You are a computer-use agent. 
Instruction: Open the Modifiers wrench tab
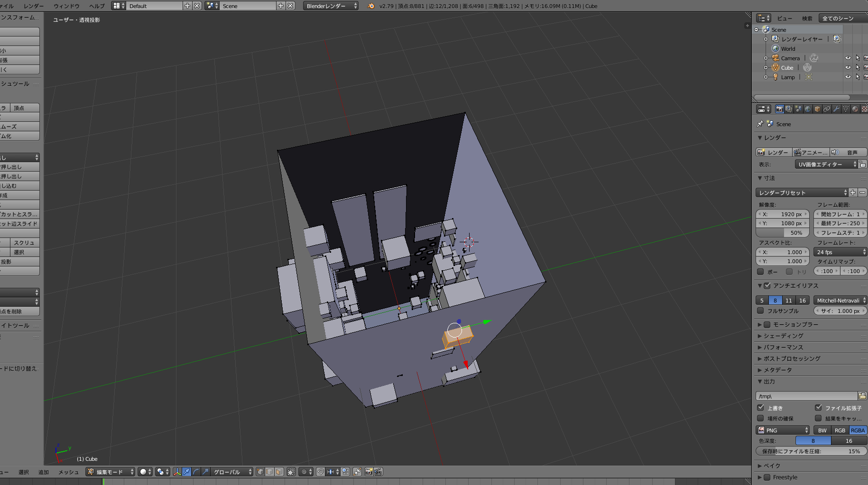click(836, 109)
